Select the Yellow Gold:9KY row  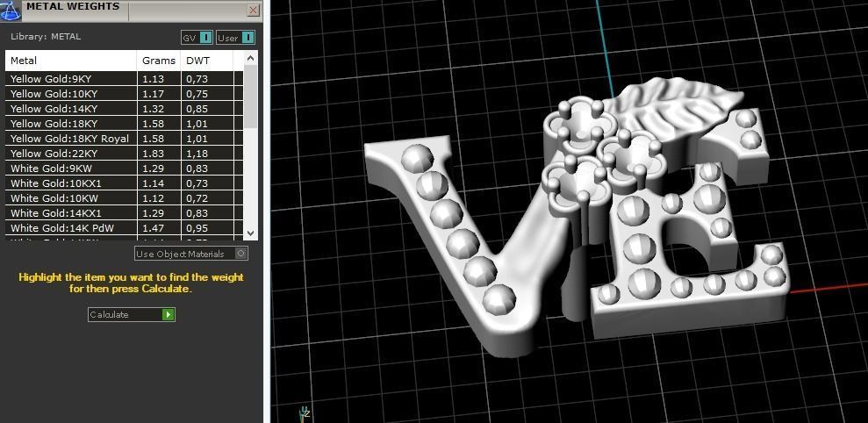tap(125, 79)
